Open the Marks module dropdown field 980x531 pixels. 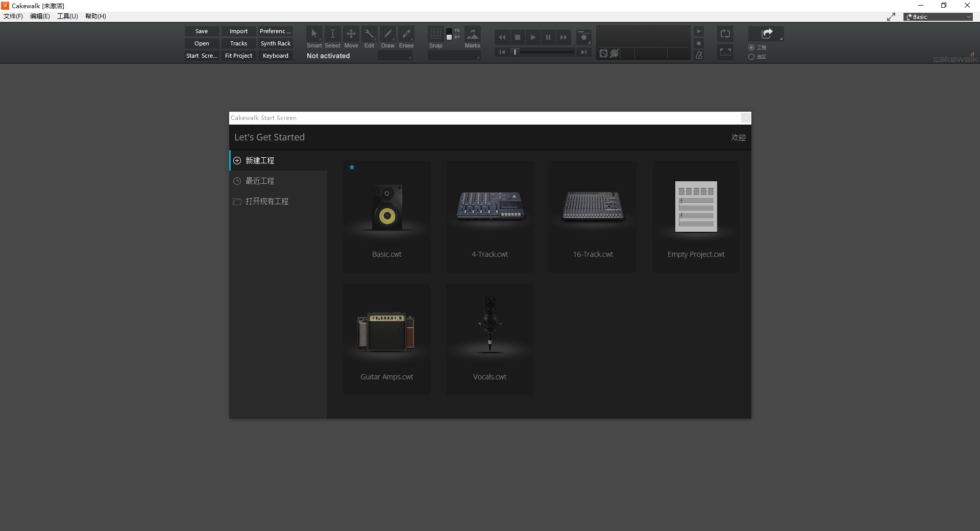coord(454,56)
